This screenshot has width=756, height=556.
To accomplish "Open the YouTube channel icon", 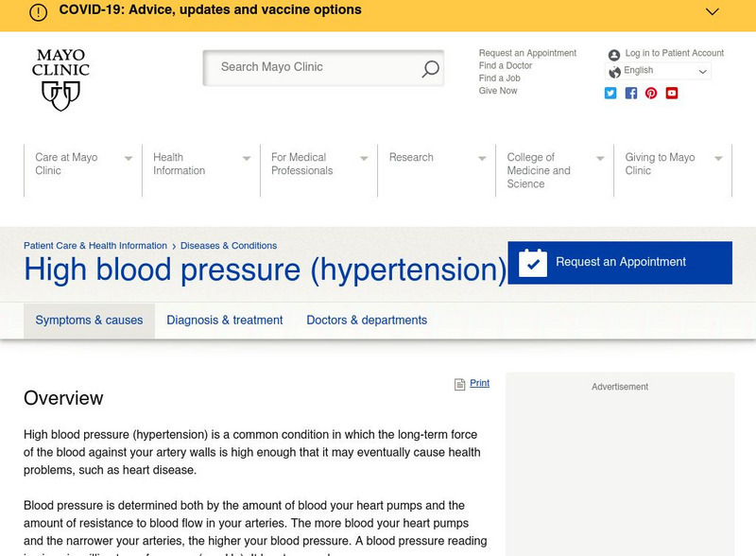I will coord(672,93).
